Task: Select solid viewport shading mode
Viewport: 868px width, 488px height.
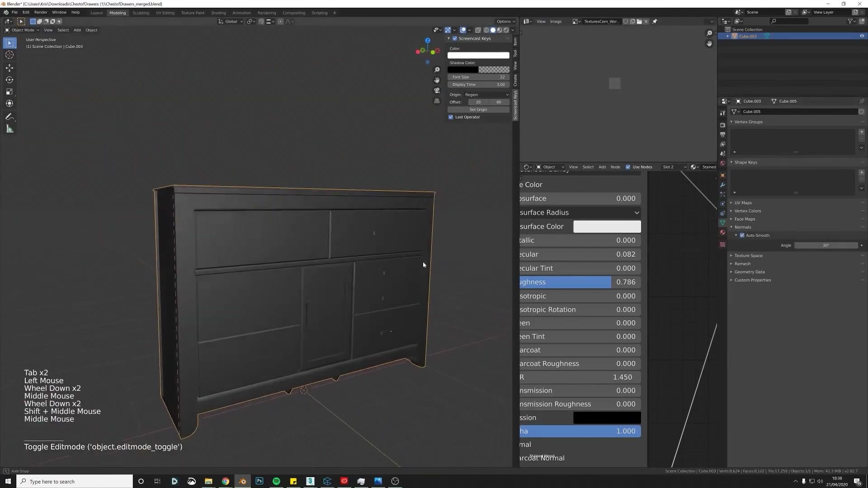Action: tap(493, 30)
